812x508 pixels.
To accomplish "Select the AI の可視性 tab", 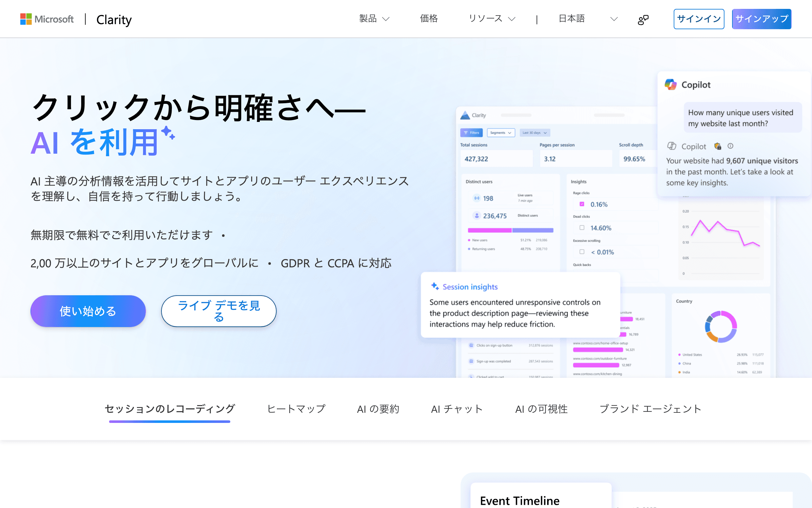I will point(541,409).
